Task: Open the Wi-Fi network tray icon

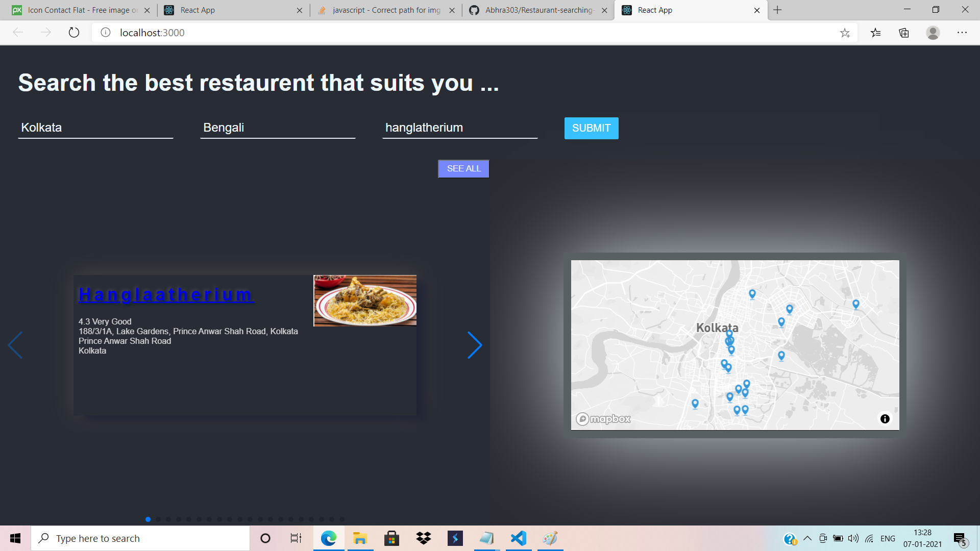Action: click(870, 538)
